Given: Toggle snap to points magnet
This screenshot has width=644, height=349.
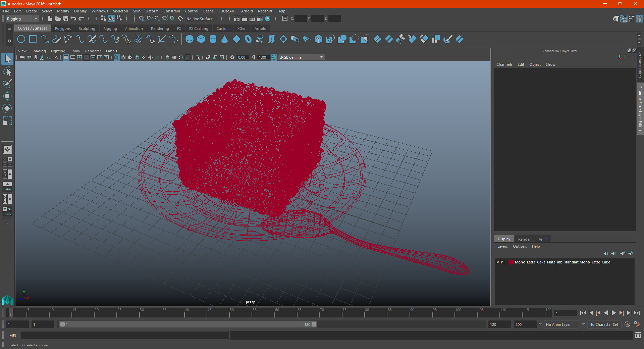Looking at the screenshot, I should (157, 19).
